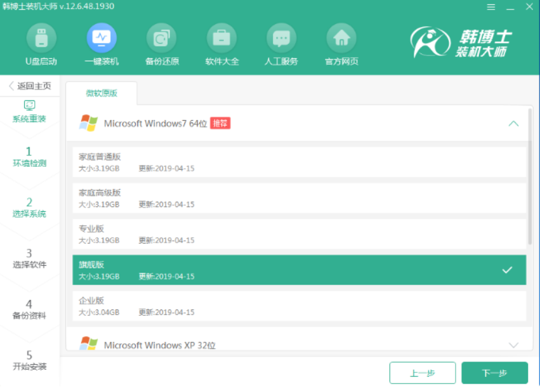540x392 pixels.
Task: Select the 一键装机 icon
Action: coord(102,38)
